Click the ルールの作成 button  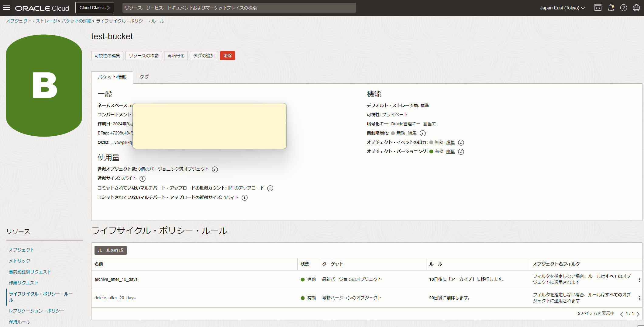pos(111,250)
